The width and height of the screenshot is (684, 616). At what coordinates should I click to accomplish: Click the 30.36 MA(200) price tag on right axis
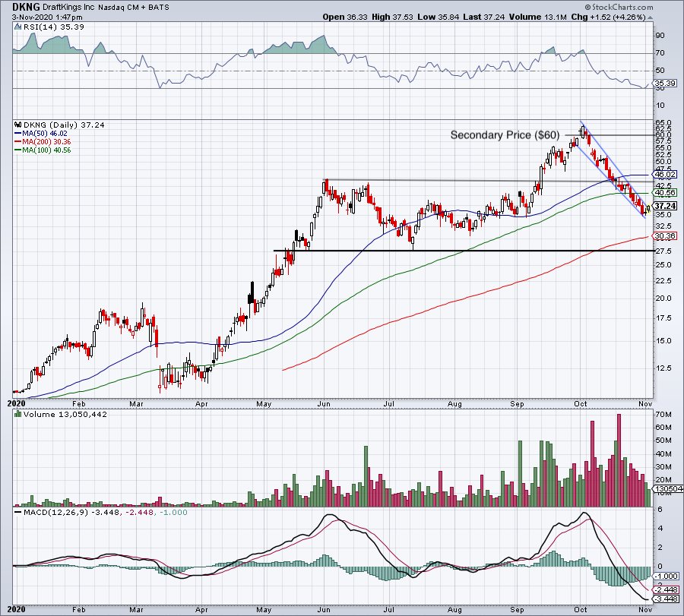[665, 236]
